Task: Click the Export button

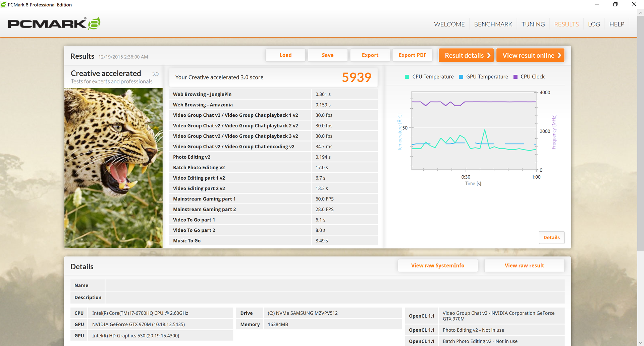Action: pyautogui.click(x=370, y=55)
